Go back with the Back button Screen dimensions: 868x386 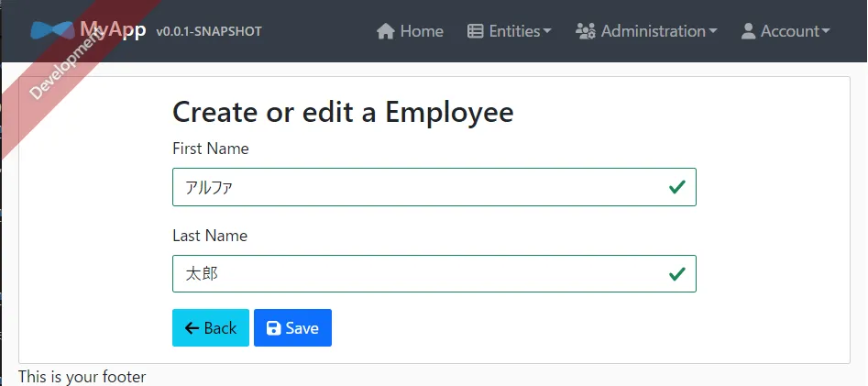211,328
